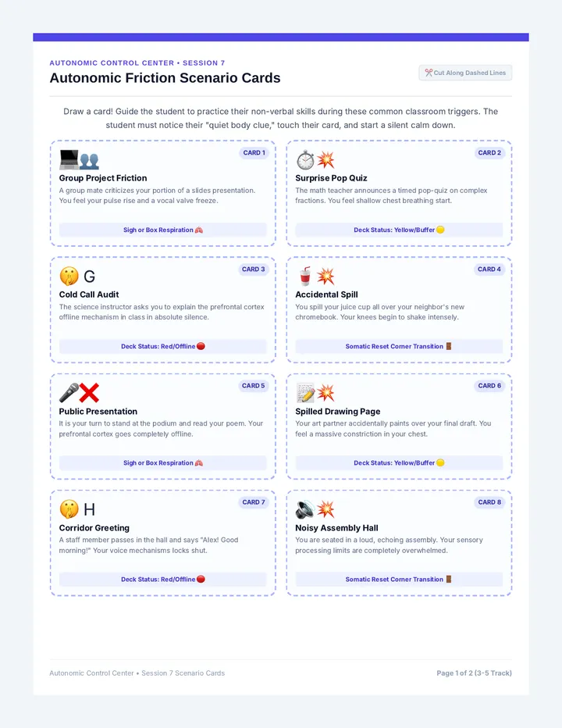Click the laptop and people icon on Card 1
The width and height of the screenshot is (562, 728).
click(x=79, y=159)
